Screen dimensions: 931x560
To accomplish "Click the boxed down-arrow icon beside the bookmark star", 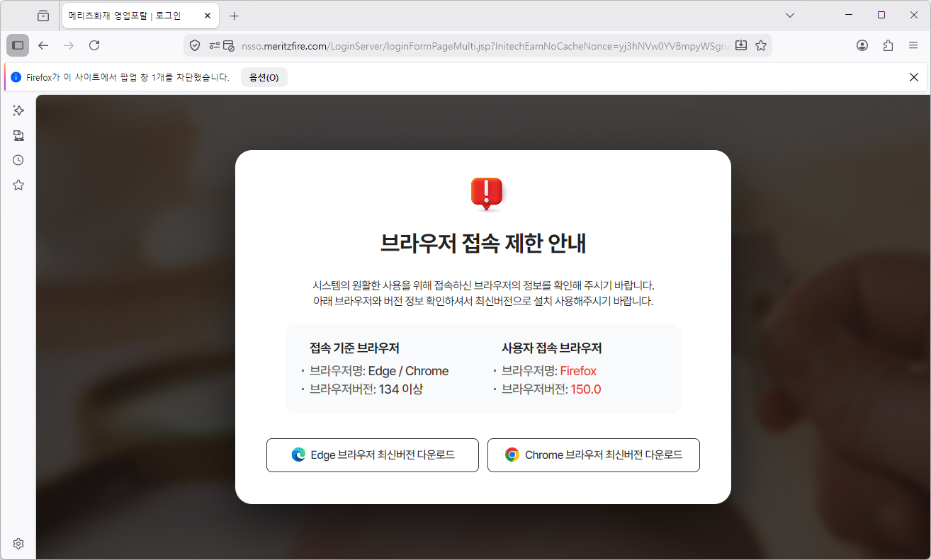I will coord(741,45).
